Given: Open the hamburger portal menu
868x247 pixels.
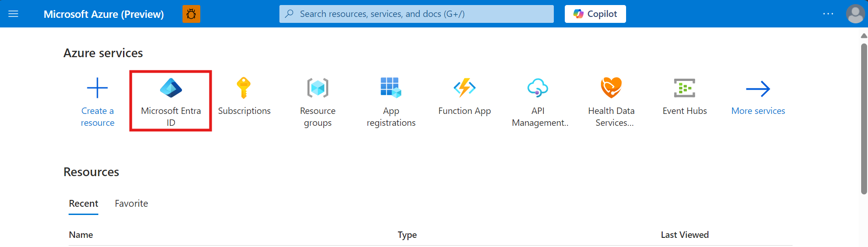Looking at the screenshot, I should tap(13, 14).
